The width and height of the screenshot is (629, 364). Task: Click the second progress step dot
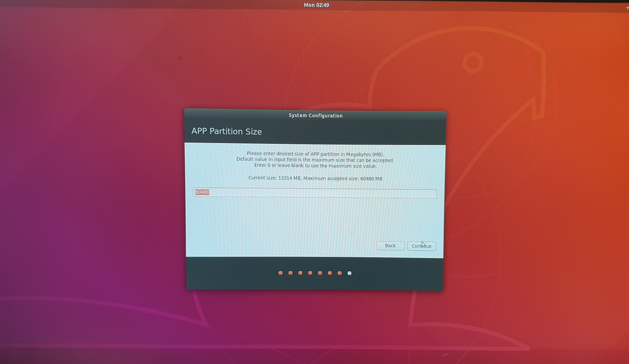(290, 273)
